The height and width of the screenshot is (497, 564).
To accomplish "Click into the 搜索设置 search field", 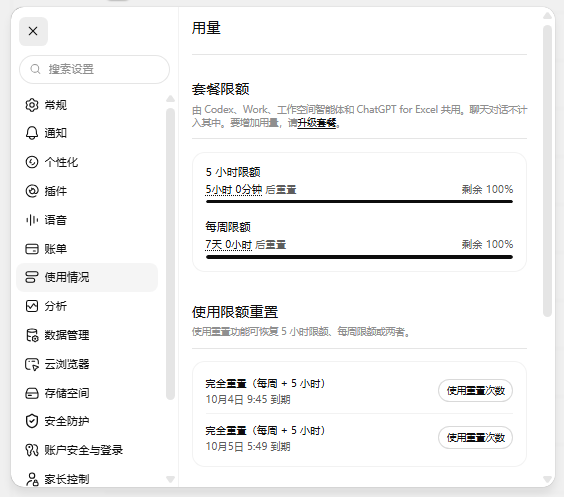I will (94, 69).
